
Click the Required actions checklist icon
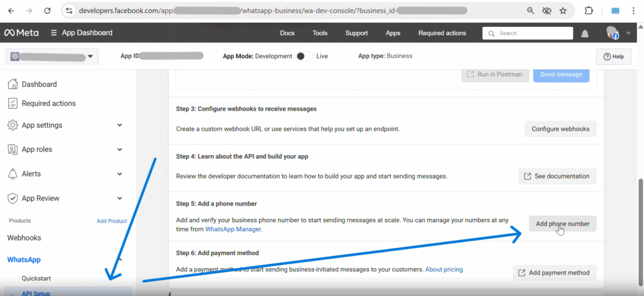tap(13, 103)
